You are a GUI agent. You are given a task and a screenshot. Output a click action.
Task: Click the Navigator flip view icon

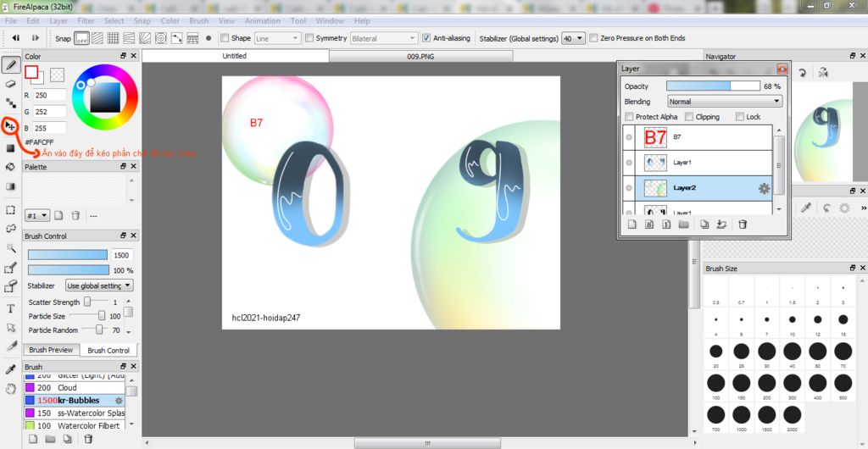point(824,73)
